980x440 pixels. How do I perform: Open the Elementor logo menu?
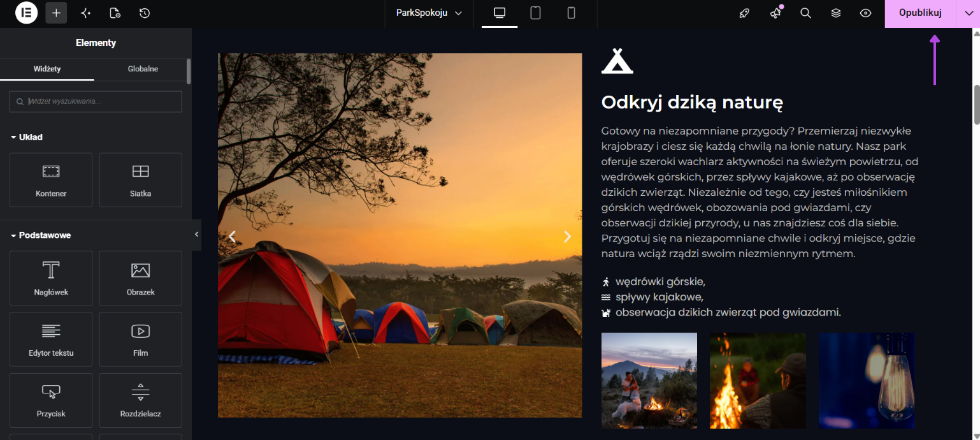click(x=26, y=13)
